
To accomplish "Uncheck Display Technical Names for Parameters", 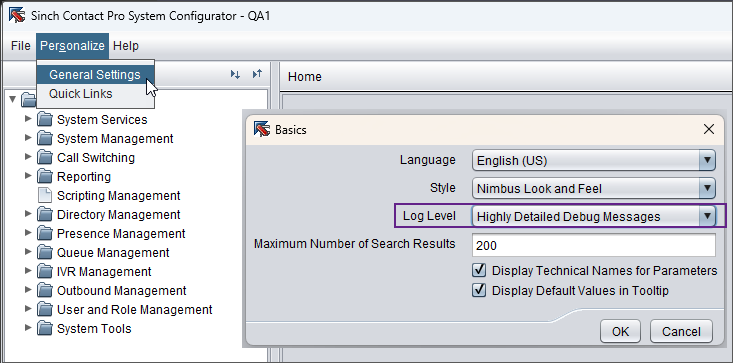I will pyautogui.click(x=479, y=270).
